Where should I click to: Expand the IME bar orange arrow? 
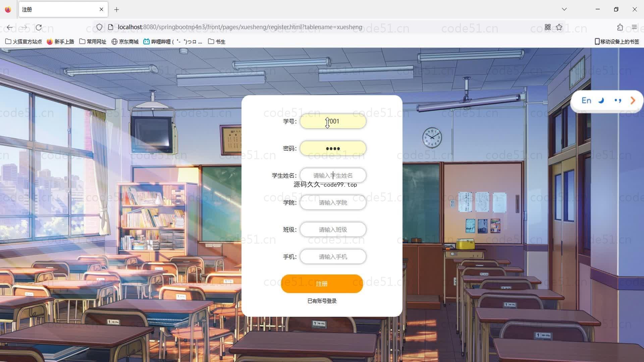pyautogui.click(x=633, y=101)
